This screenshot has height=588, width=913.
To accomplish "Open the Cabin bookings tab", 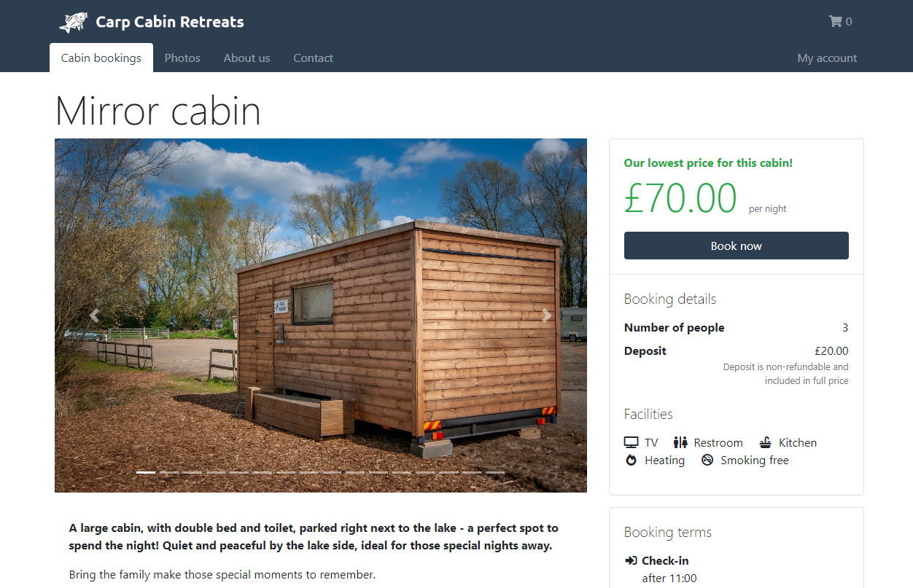I will 101,58.
